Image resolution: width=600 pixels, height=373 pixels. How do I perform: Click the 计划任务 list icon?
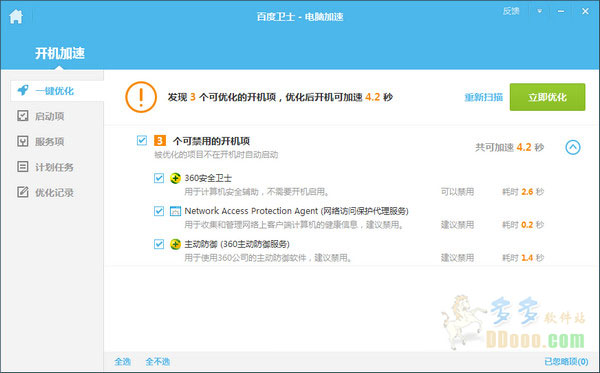tap(23, 166)
